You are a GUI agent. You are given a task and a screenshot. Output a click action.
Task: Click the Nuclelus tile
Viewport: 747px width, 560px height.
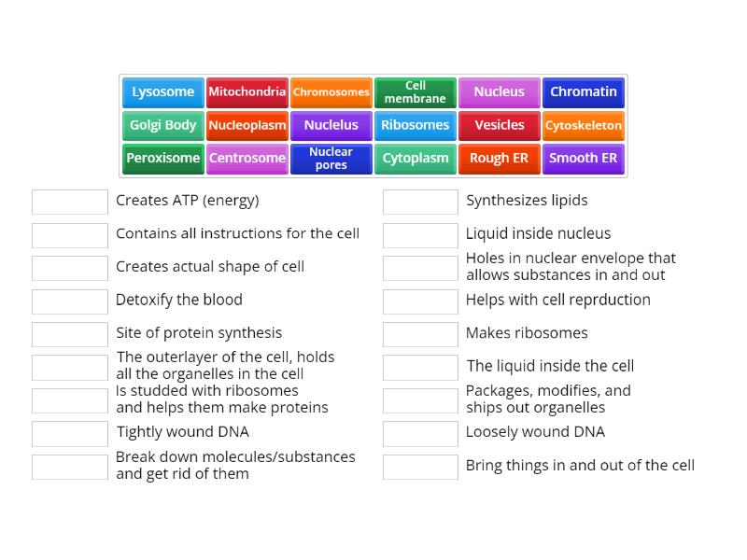(x=331, y=125)
